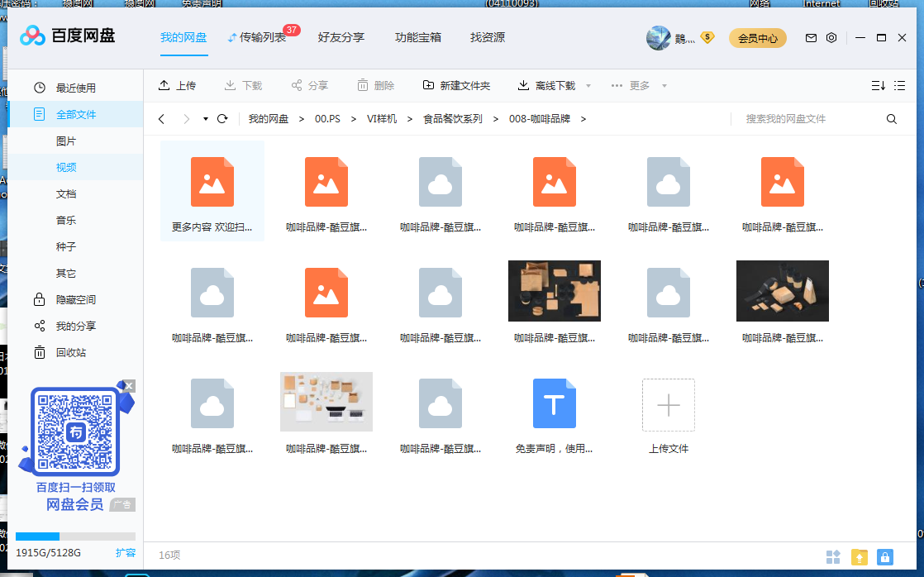
Task: Open 回收站 recycle bin in sidebar
Action: 75,352
